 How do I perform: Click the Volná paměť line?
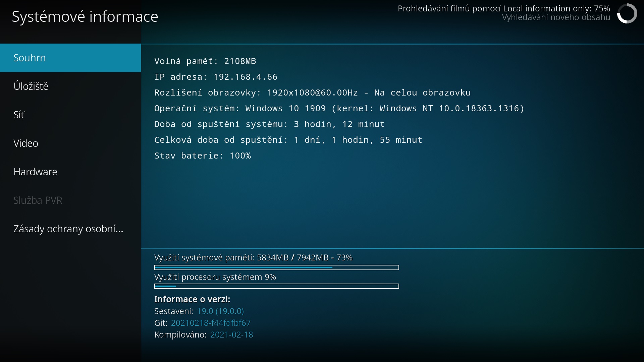click(x=205, y=61)
